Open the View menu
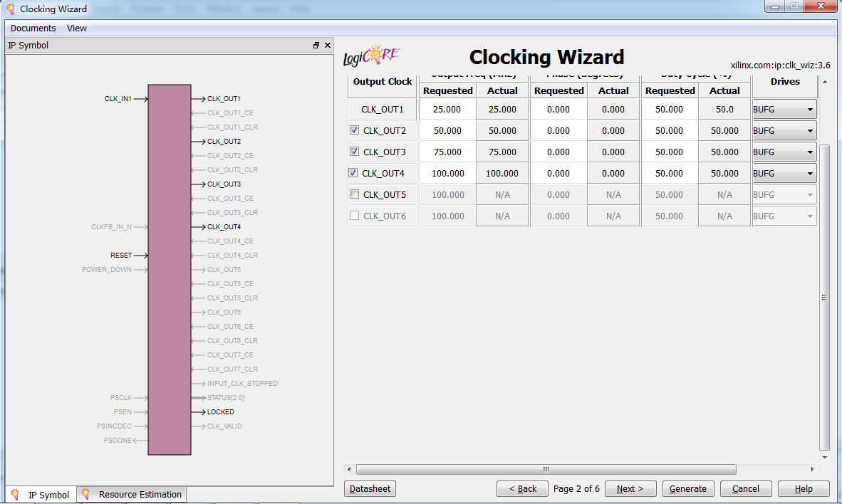 77,28
